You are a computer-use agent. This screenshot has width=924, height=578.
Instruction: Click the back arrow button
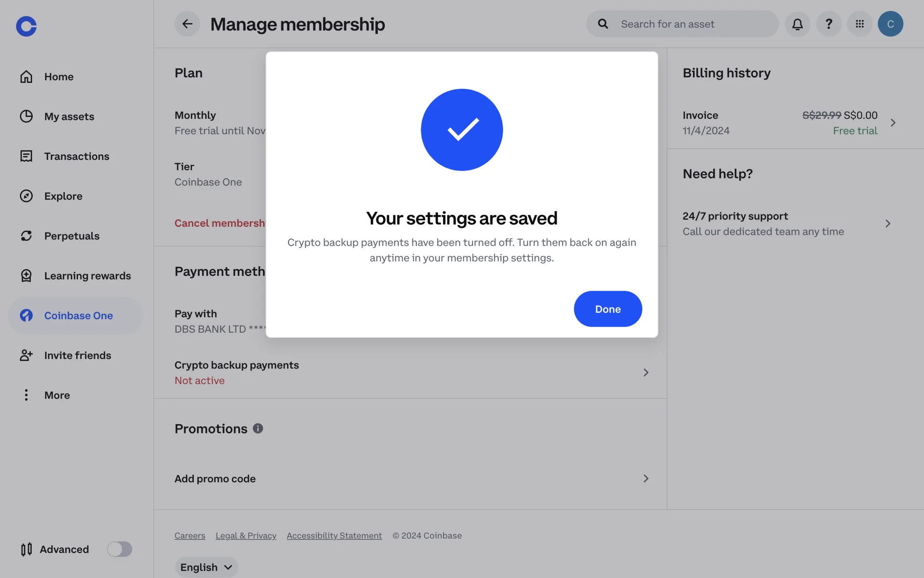187,24
